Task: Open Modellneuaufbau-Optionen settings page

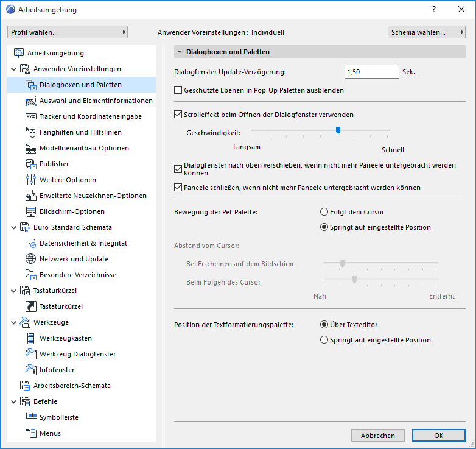Action: click(84, 148)
